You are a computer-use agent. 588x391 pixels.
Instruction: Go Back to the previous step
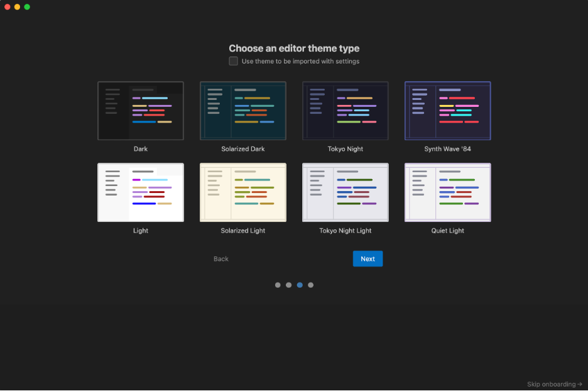tap(221, 259)
